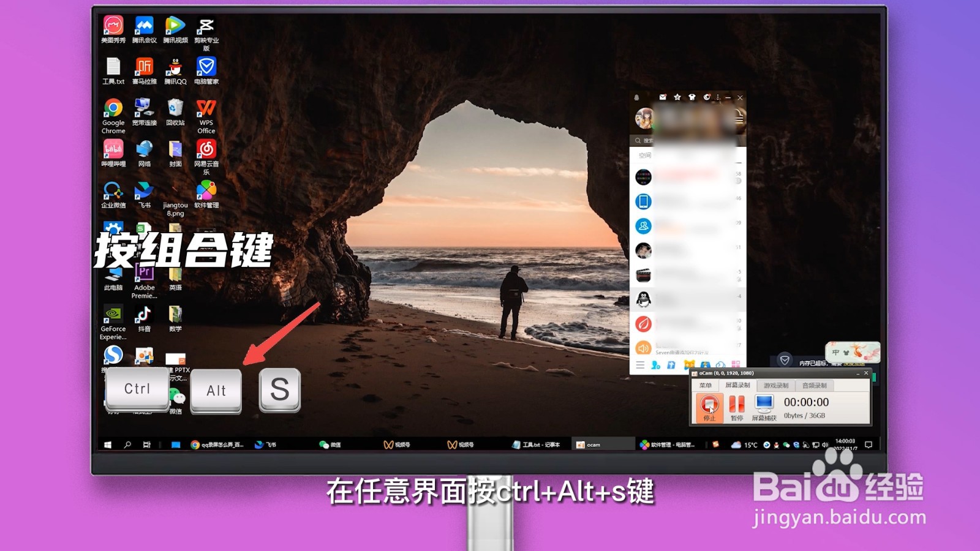Stop recording with oCam 停止 button
The height and width of the screenshot is (551, 980).
click(709, 408)
